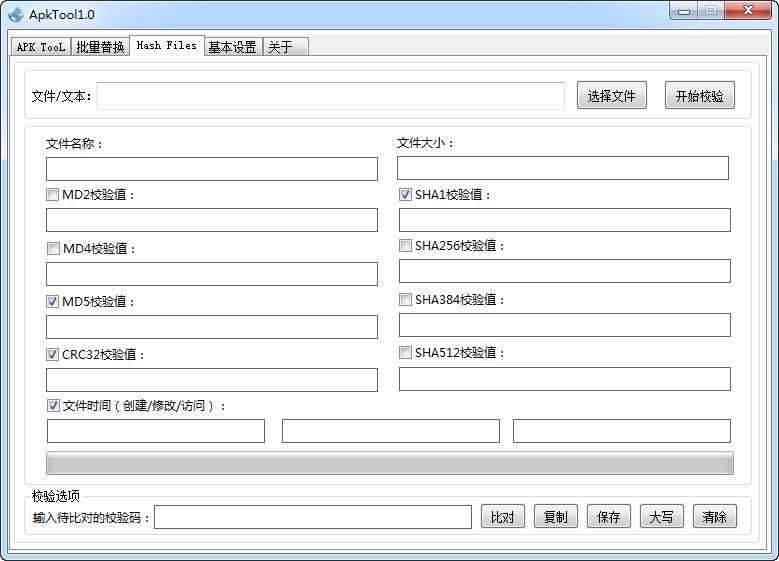Click the 保存 save button
Viewport: 779px width, 561px height.
coord(609,517)
